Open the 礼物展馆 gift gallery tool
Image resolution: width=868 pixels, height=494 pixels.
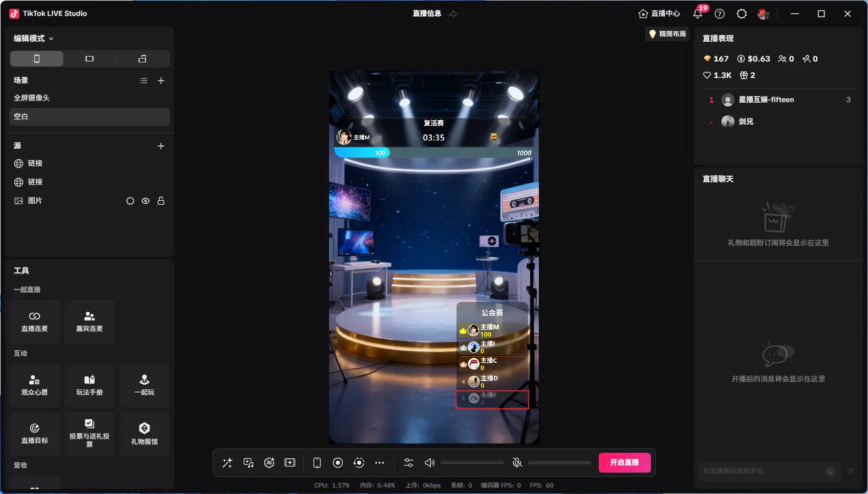[144, 433]
